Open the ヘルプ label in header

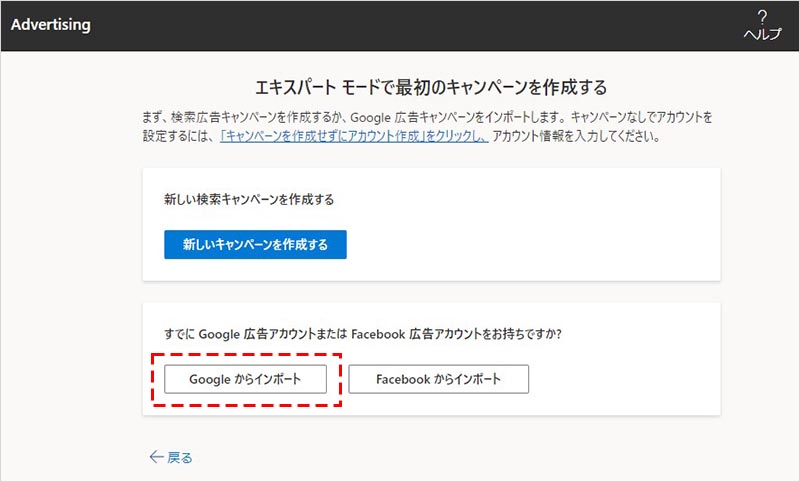pos(762,34)
